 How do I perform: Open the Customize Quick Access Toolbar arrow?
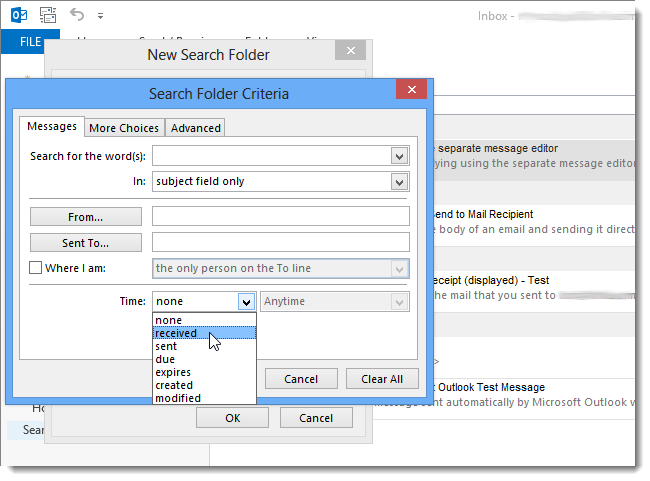[100, 16]
